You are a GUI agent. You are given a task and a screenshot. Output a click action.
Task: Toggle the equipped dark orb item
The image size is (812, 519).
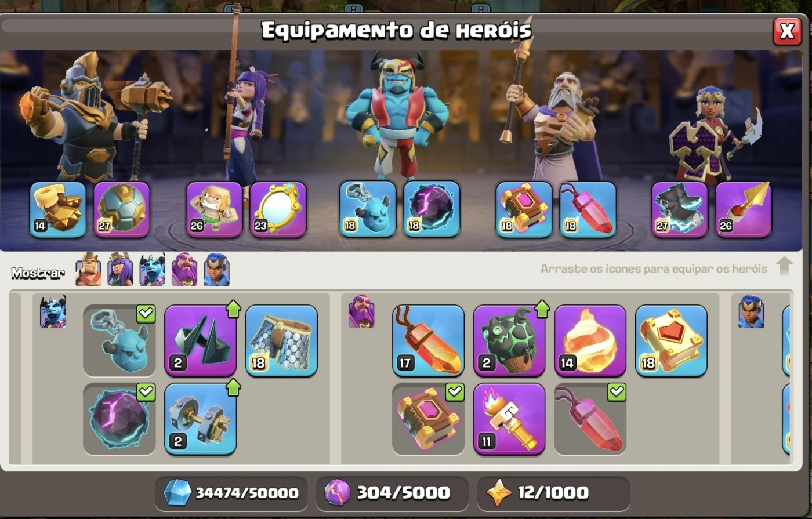[119, 419]
